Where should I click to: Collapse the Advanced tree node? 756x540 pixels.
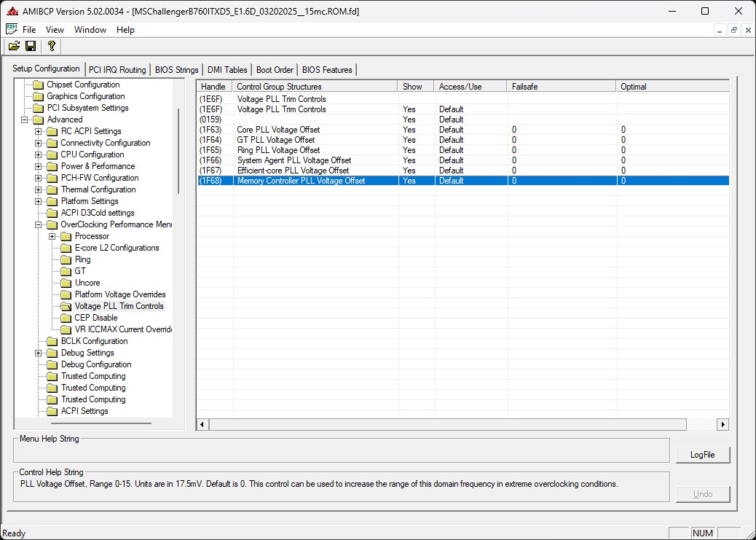(x=25, y=120)
